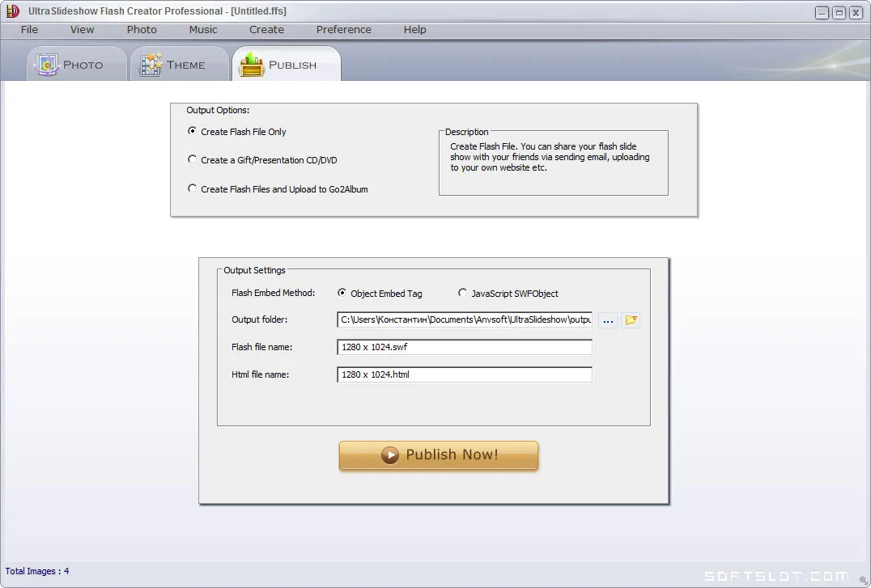Click the Flash file name field
This screenshot has height=588, width=871.
465,347
